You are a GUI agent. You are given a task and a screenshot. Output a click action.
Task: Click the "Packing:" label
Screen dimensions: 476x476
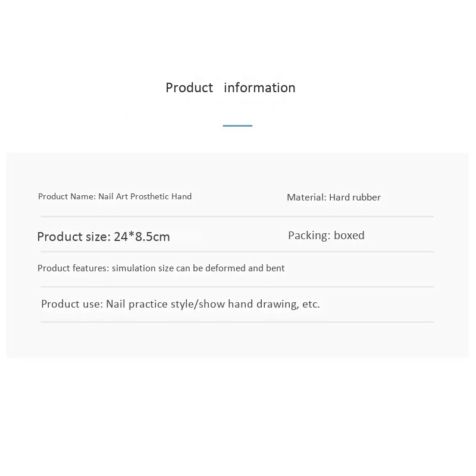click(x=309, y=236)
